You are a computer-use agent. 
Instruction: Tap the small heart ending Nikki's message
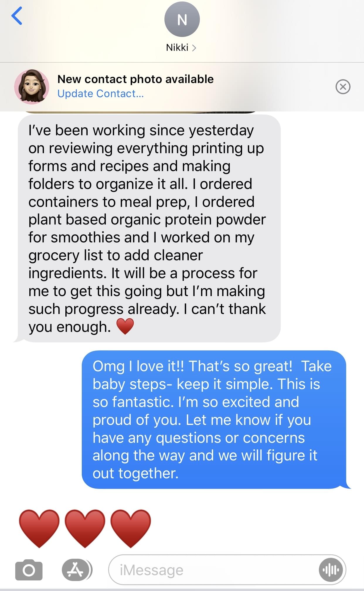(125, 327)
